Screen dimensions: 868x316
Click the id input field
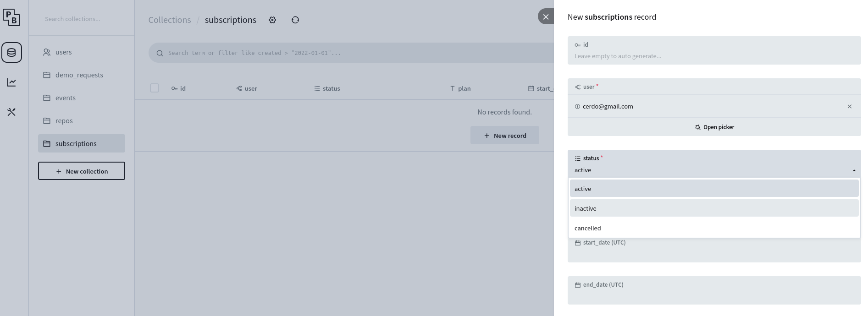714,50
